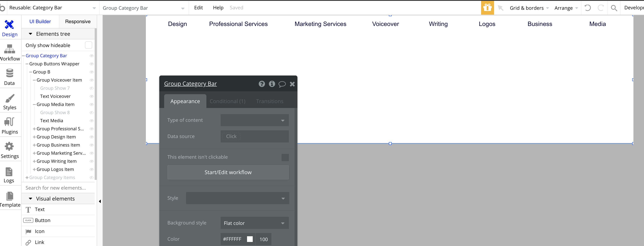Open the Logs section

[9, 175]
